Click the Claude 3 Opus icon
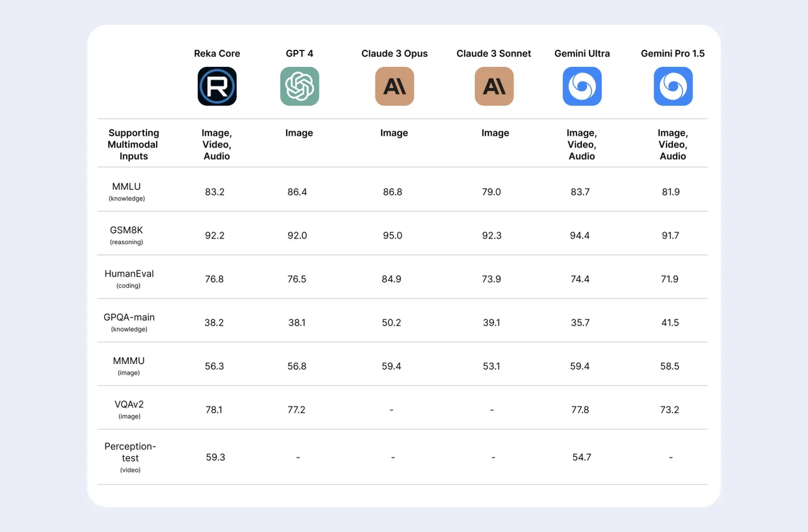Screen dimensions: 808x532 click(x=395, y=86)
